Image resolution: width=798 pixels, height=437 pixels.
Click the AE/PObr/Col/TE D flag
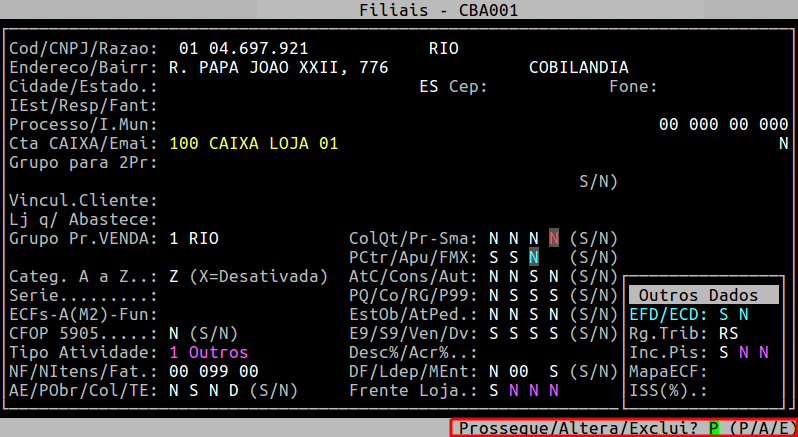tap(234, 390)
